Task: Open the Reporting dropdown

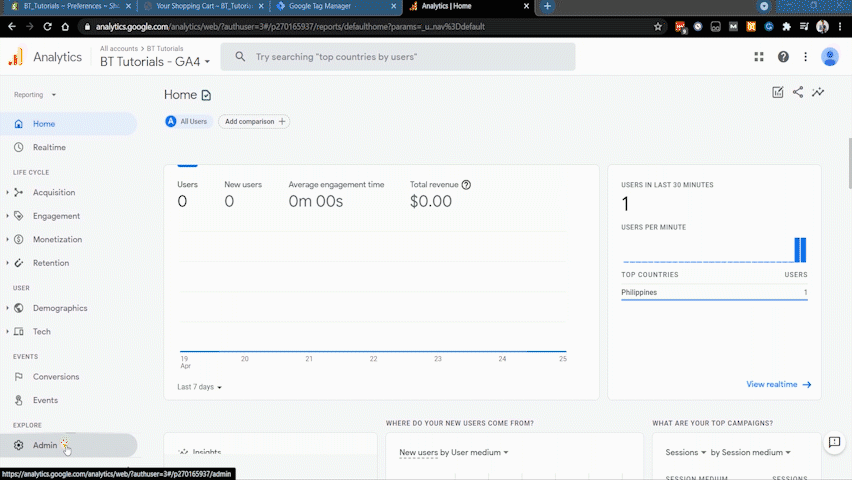Action: point(35,95)
